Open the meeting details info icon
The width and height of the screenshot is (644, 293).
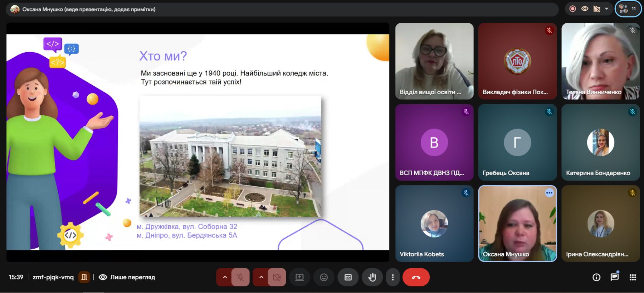(596, 277)
